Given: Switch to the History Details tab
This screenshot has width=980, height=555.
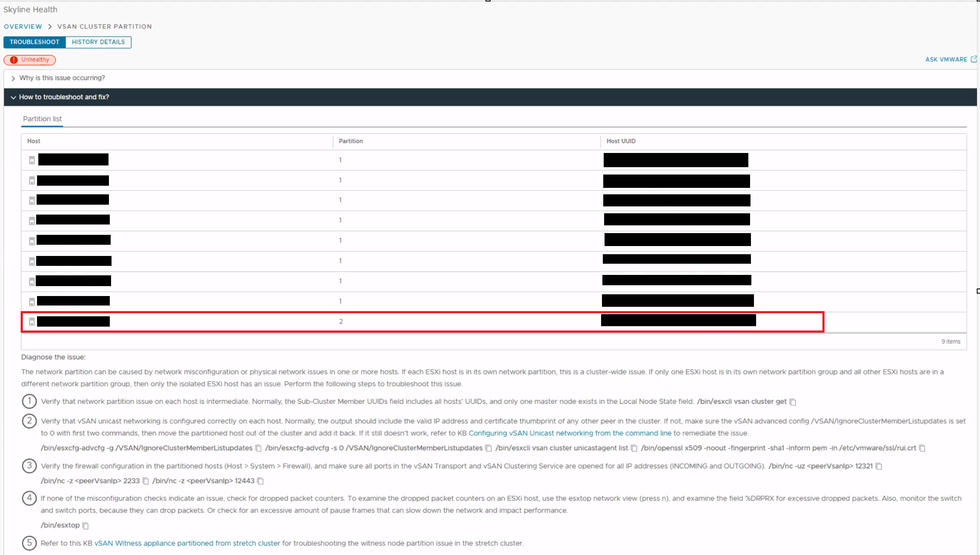Looking at the screenshot, I should click(98, 42).
